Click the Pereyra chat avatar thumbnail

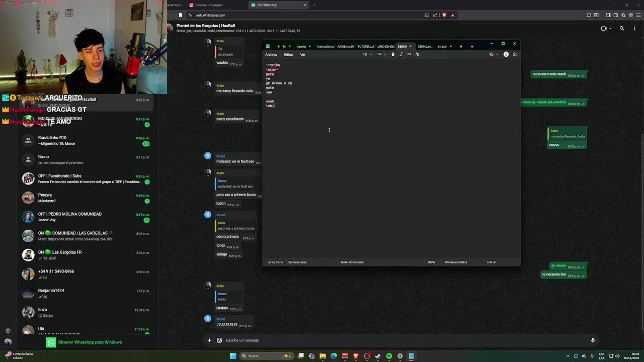[28, 198]
